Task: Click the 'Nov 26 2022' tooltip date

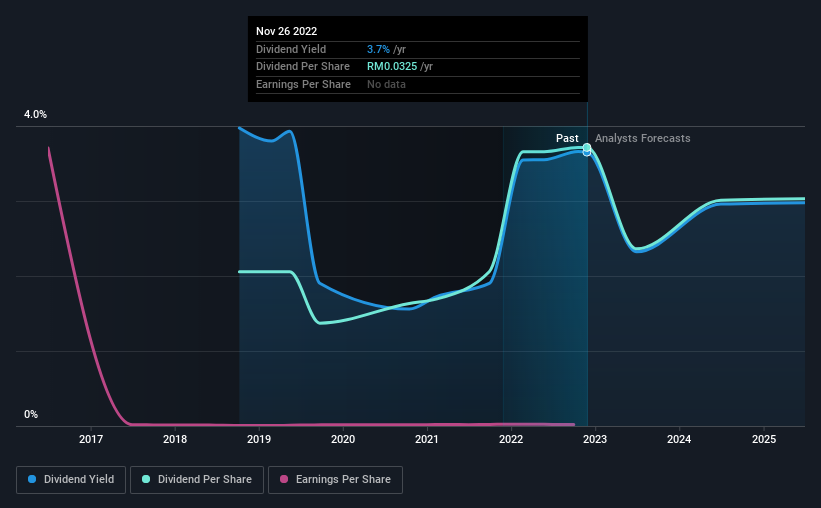Action: pos(286,31)
